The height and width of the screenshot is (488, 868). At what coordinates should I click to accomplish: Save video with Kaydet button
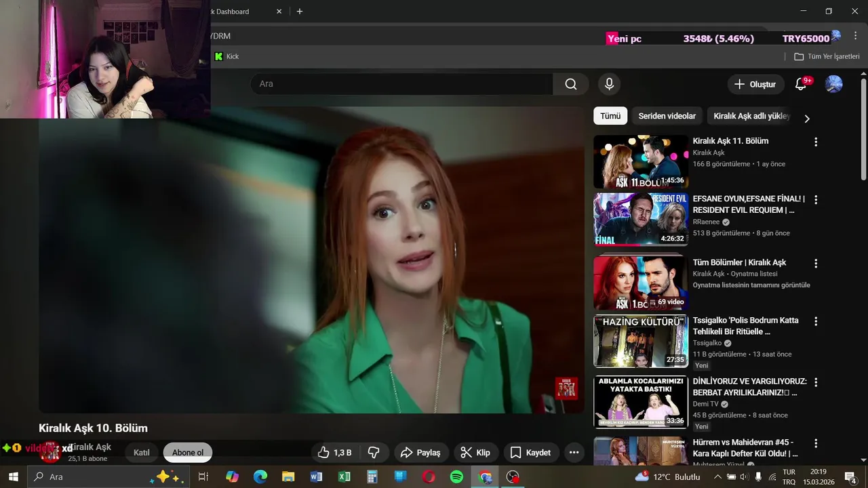point(530,452)
